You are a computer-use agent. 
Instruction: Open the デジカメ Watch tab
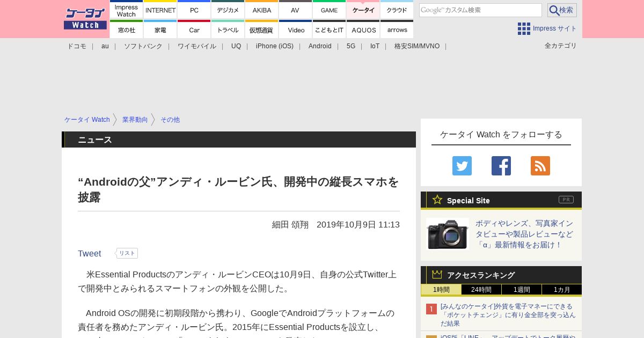228,10
